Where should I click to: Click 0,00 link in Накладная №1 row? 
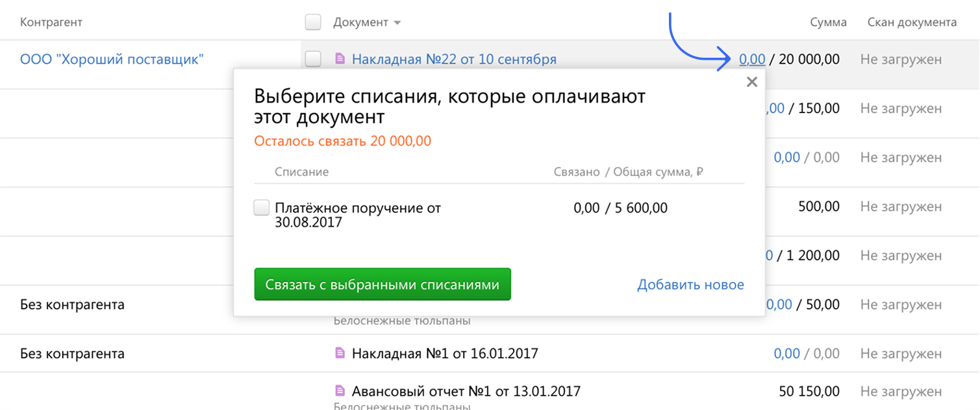tap(786, 353)
